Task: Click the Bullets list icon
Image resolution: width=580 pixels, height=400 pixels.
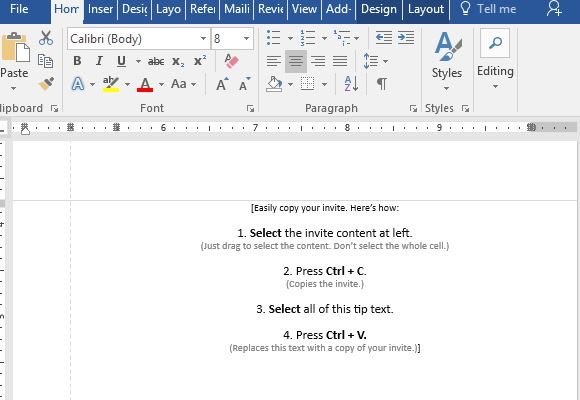Action: 274,38
